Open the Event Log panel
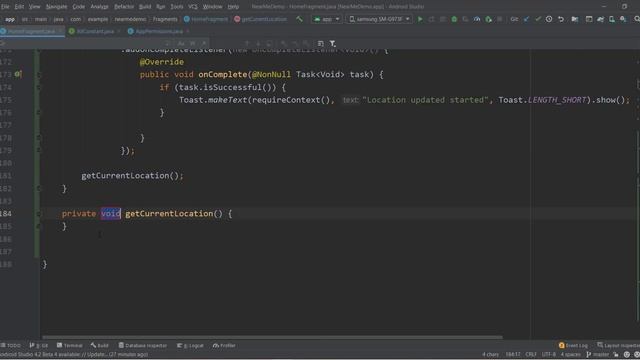This screenshot has width=640, height=360. click(x=573, y=345)
